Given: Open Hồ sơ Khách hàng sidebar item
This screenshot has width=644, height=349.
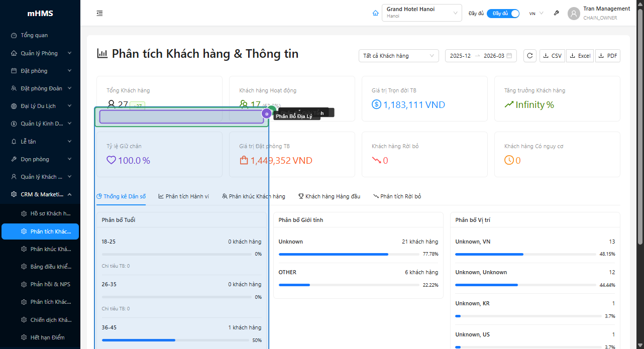Looking at the screenshot, I should (50, 213).
